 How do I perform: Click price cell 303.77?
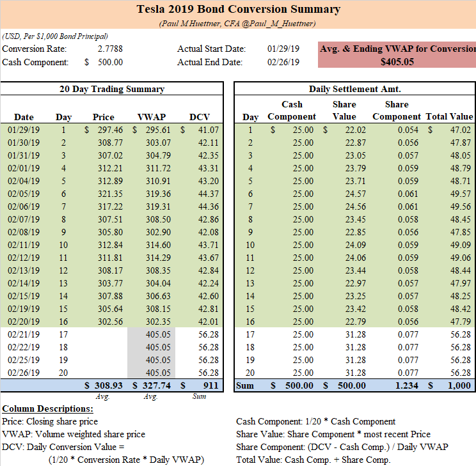point(110,283)
